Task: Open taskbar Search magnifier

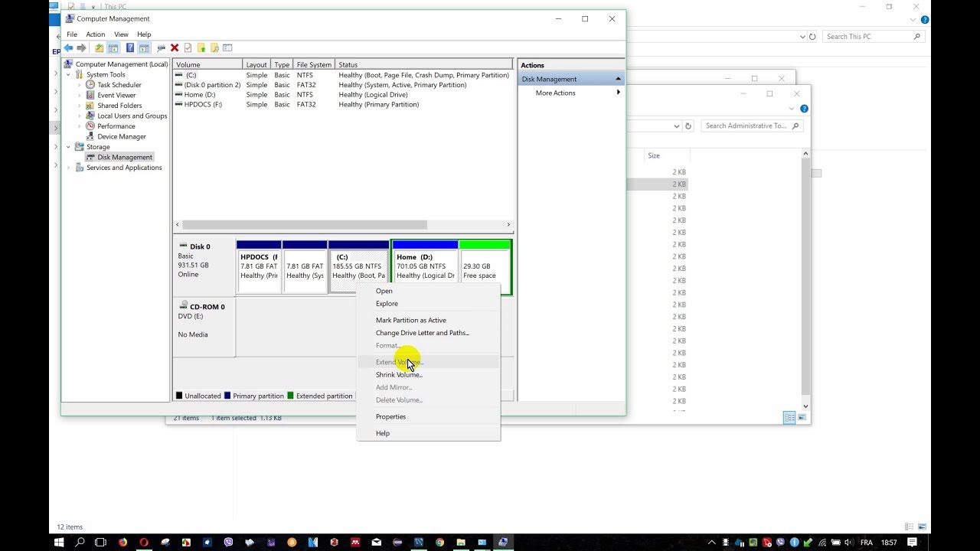Action: (x=80, y=543)
